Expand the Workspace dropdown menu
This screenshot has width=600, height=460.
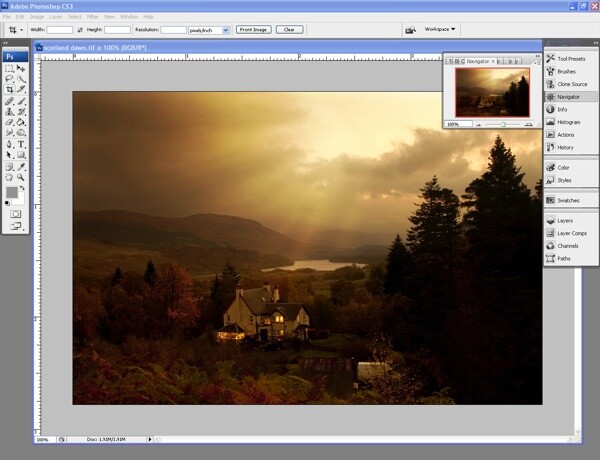pos(440,29)
